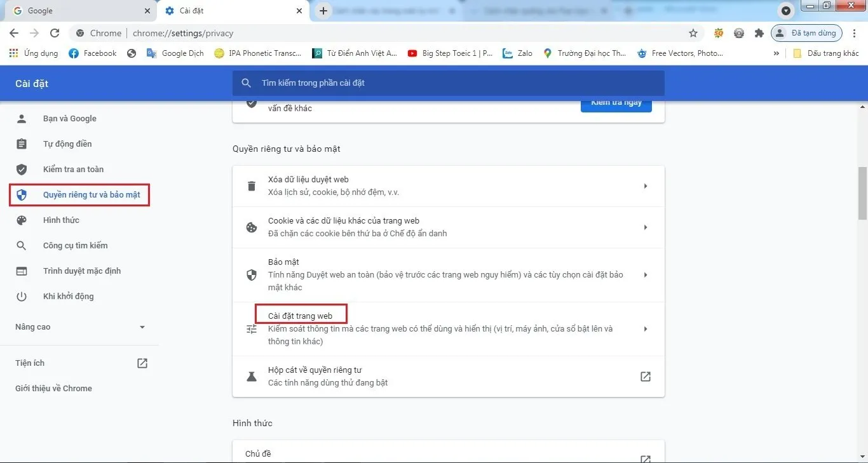Open the Từ Điển Anh Việt bookmark
Image resolution: width=868 pixels, height=463 pixels.
[x=355, y=53]
